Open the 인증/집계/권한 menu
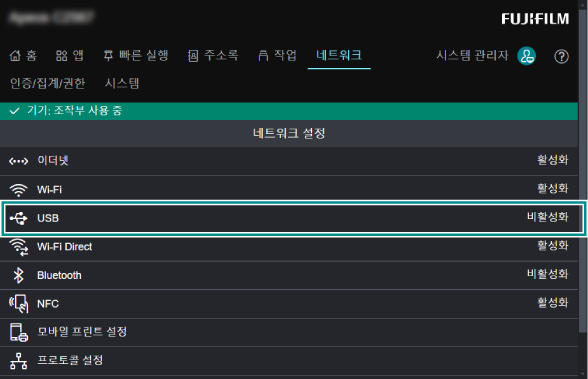 (48, 83)
